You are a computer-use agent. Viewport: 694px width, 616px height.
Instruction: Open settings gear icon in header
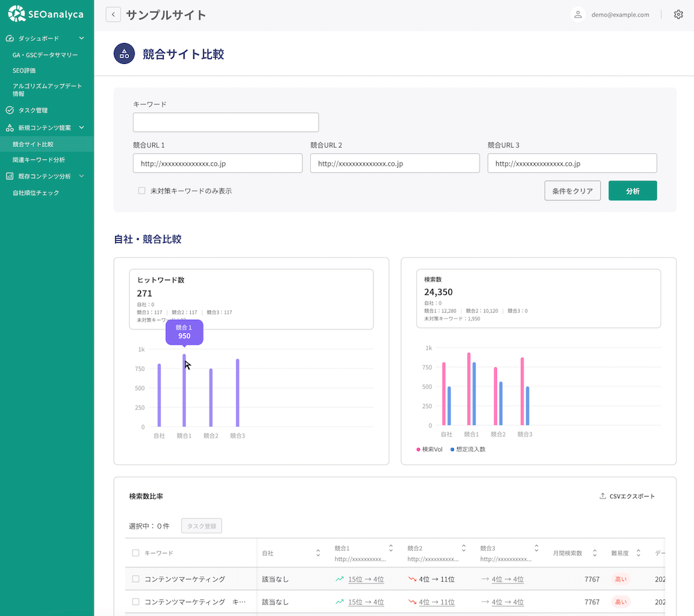(678, 15)
